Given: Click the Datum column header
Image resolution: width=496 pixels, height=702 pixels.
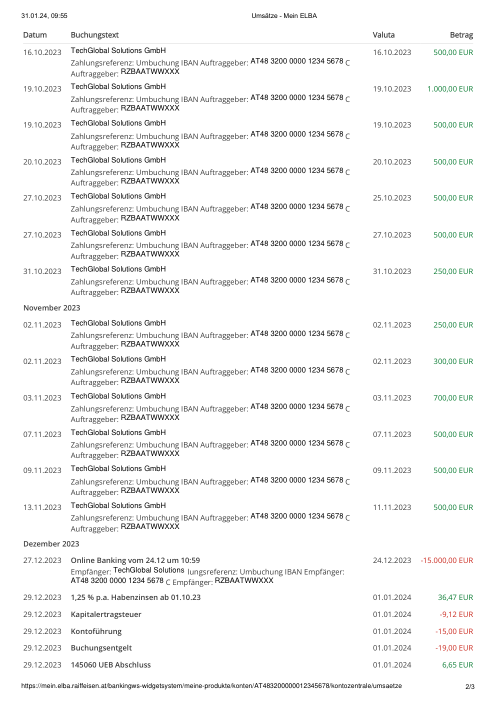Looking at the screenshot, I should coord(35,35).
